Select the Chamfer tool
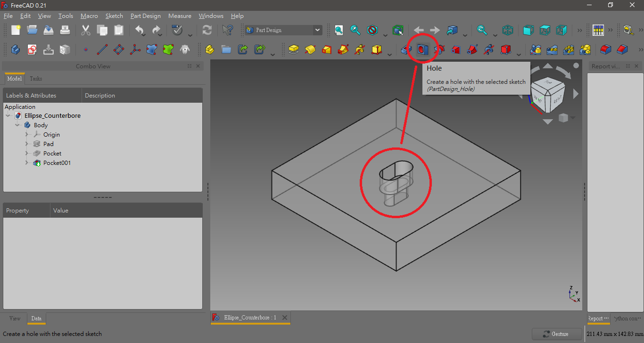The height and width of the screenshot is (343, 644). (622, 49)
